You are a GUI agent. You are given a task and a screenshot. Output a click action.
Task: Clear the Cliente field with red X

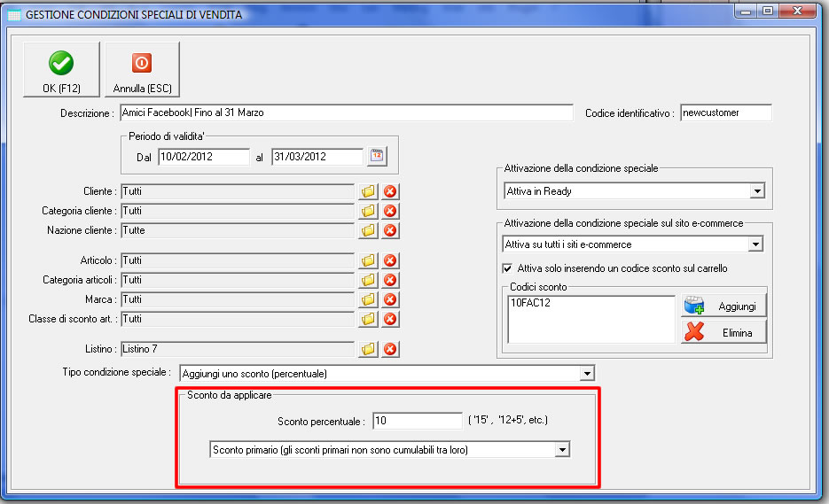pyautogui.click(x=390, y=191)
